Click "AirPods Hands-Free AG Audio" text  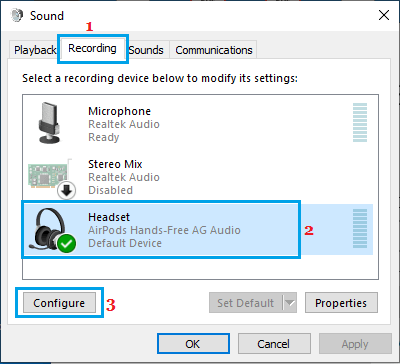click(164, 230)
